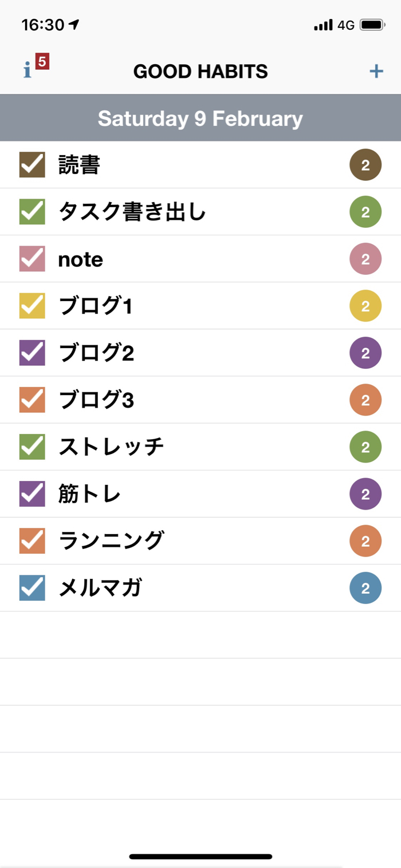Uncheck the 読書 habit checkbox
The height and width of the screenshot is (868, 401).
pos(32,165)
